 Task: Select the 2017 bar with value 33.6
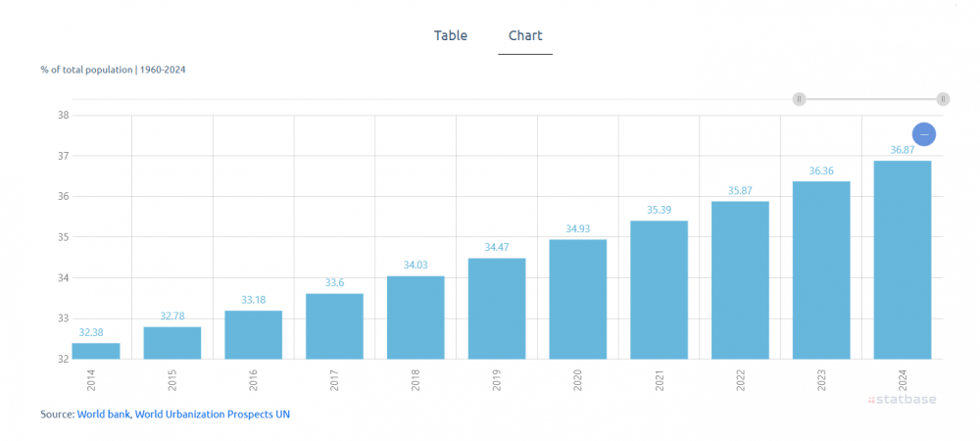[x=334, y=325]
